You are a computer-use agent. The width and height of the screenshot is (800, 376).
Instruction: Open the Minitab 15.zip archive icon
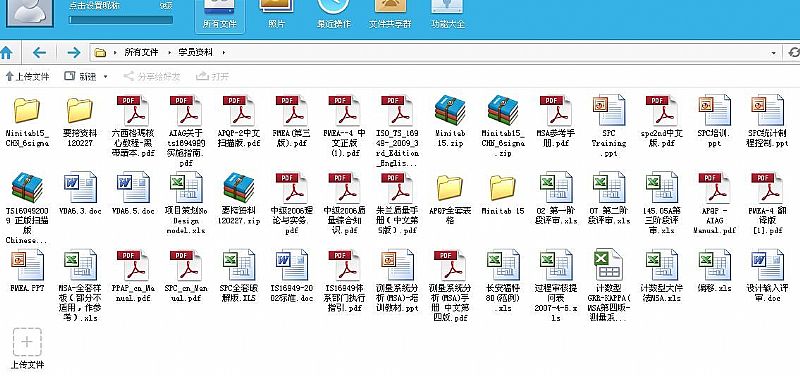point(449,110)
